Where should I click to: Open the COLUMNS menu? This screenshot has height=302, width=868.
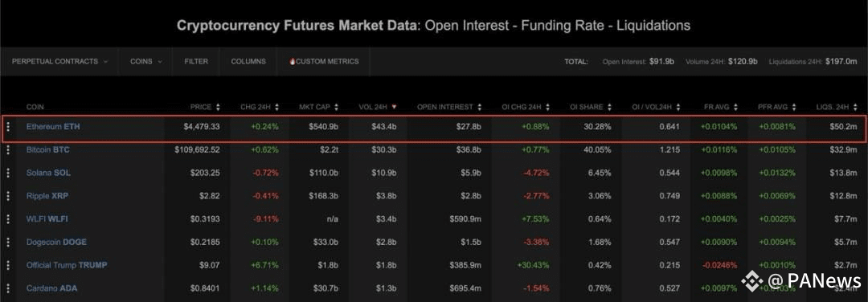(x=248, y=61)
